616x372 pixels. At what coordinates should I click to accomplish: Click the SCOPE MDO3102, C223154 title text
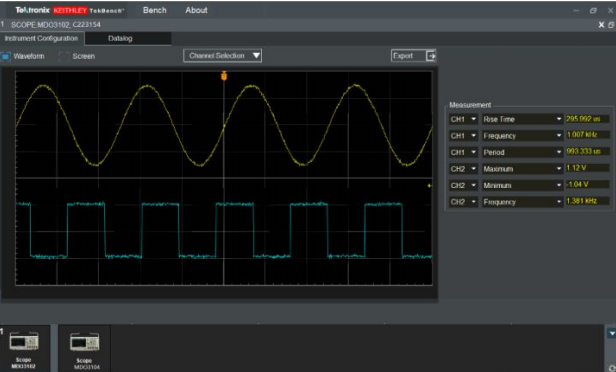(x=56, y=25)
